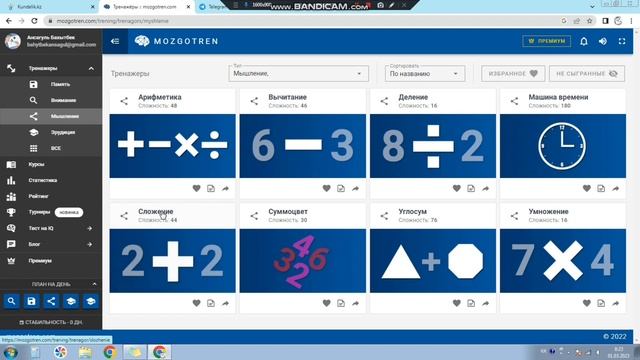Open Статистика in the sidebar
Screen dimensions: 640x360
click(51, 180)
